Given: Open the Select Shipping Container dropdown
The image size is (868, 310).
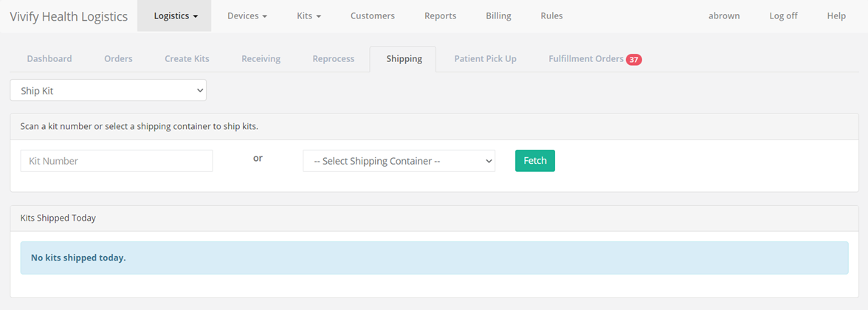Looking at the screenshot, I should [399, 161].
